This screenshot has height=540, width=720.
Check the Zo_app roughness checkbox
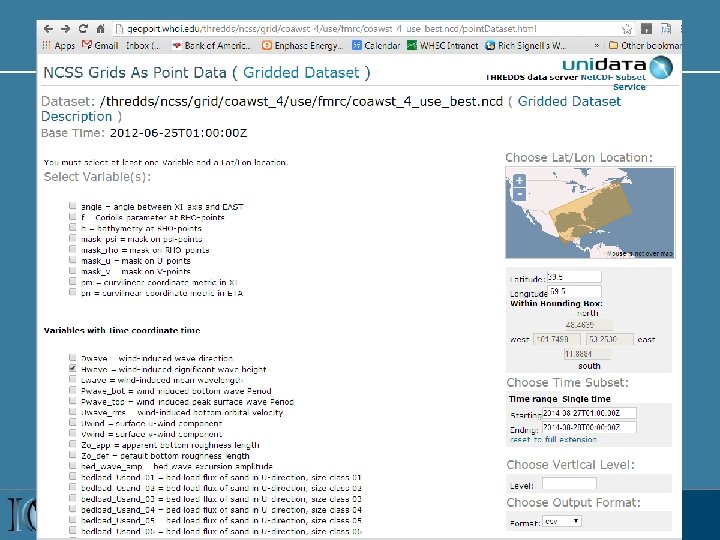point(73,444)
